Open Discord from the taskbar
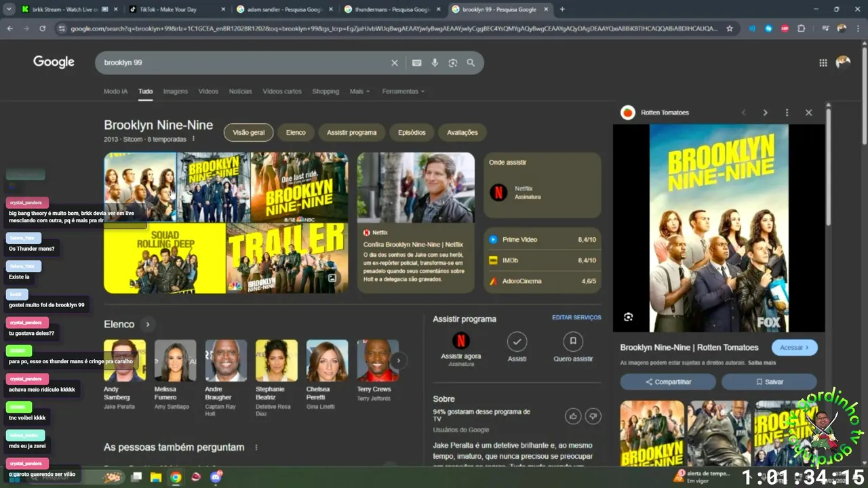The image size is (868, 488). pyautogui.click(x=216, y=477)
